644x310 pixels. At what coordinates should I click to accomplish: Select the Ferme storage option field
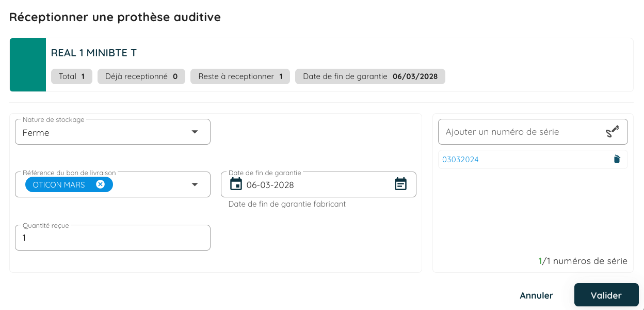[103, 132]
